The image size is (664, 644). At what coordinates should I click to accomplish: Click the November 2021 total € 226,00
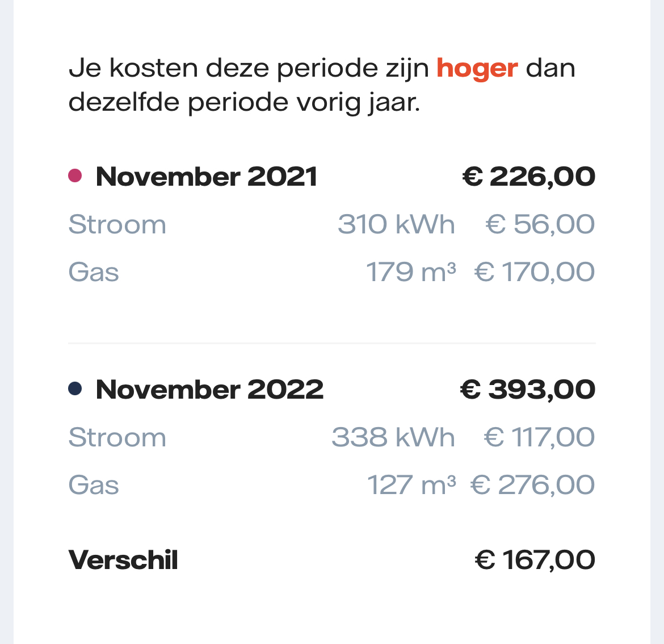[529, 177]
